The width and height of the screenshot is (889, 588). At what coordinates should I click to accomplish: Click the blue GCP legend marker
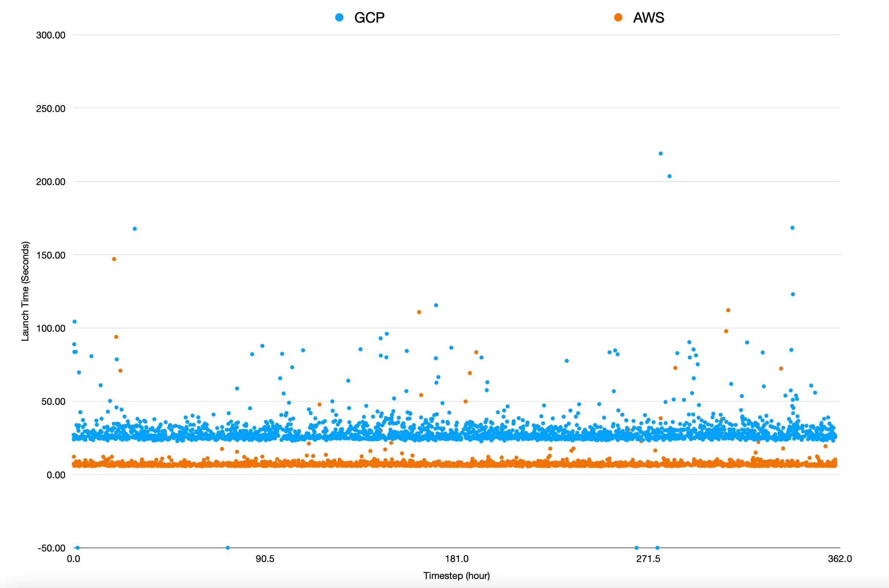339,17
